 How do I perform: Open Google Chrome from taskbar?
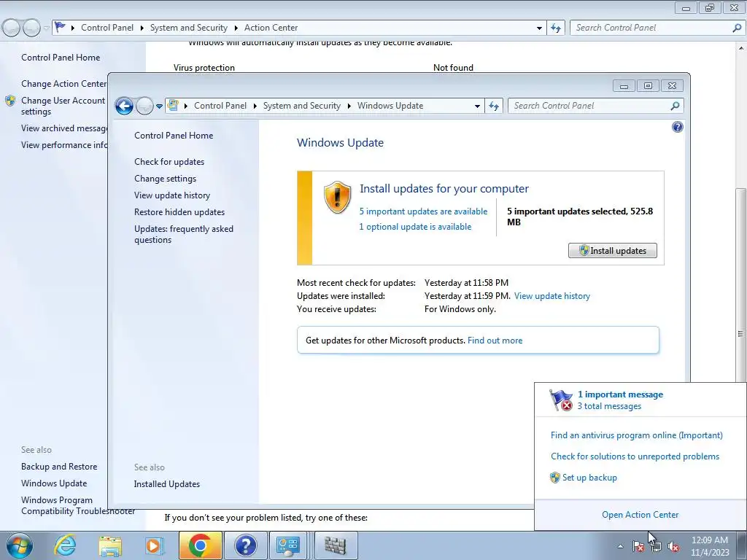[200, 545]
